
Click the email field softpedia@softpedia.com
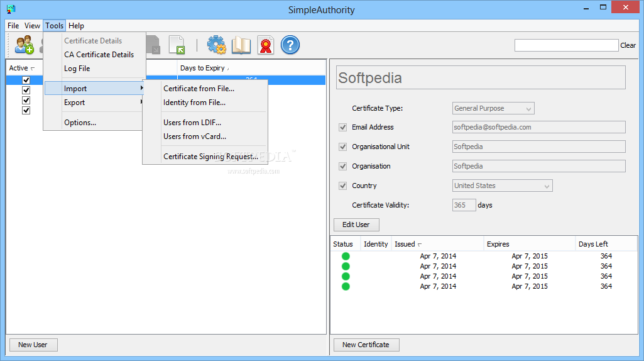coord(539,127)
